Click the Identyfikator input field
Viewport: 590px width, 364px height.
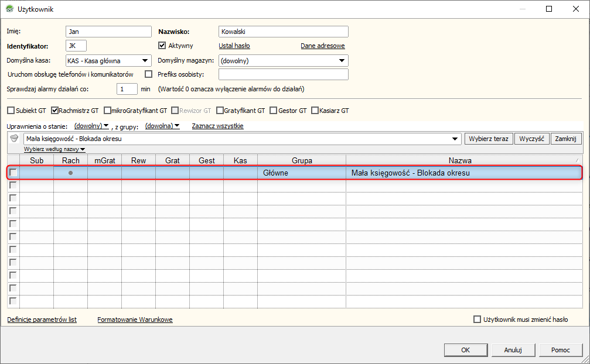pyautogui.click(x=76, y=46)
